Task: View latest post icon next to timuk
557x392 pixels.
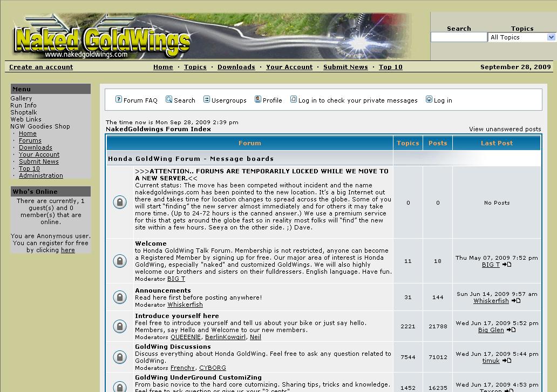Action: pos(507,361)
